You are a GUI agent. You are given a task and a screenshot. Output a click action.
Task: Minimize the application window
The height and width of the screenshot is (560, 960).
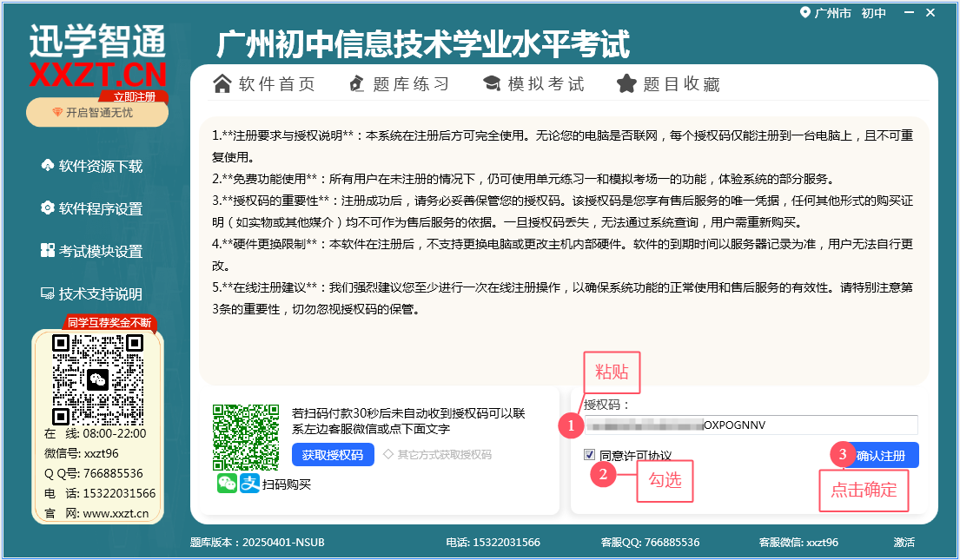910,13
